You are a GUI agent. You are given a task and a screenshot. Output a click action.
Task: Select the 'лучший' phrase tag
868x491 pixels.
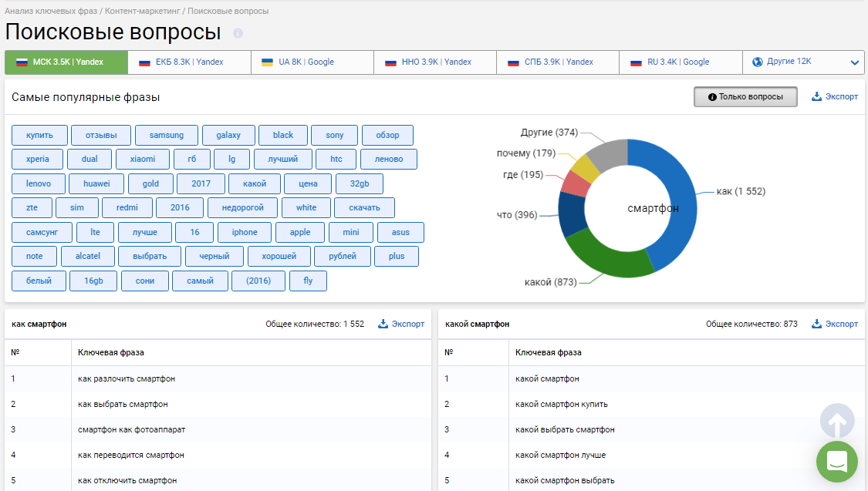283,160
